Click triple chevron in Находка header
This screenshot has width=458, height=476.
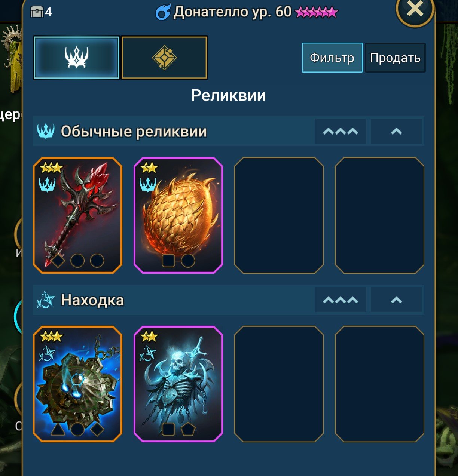point(341,300)
